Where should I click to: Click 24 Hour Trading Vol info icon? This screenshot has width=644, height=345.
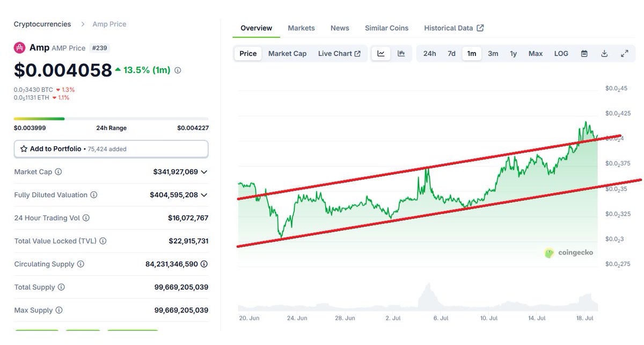(x=86, y=218)
